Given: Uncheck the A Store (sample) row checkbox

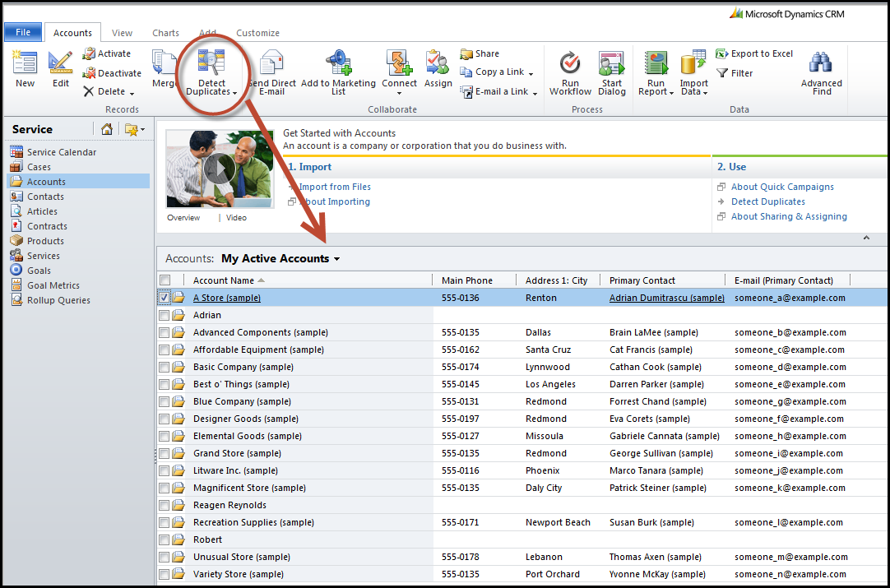Looking at the screenshot, I should pos(164,298).
